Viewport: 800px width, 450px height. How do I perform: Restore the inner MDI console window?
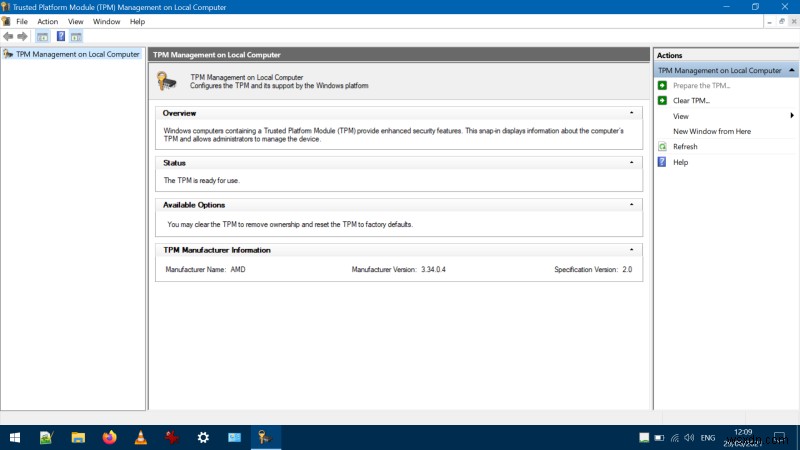[782, 21]
